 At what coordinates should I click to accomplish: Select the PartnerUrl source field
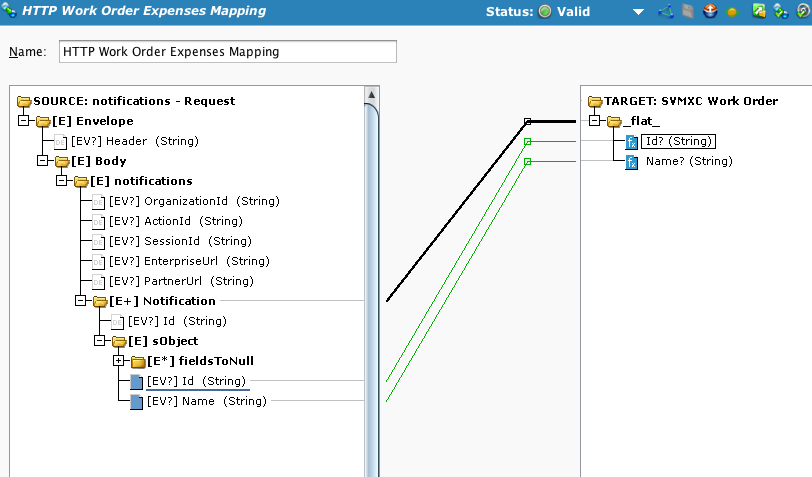pos(184,281)
